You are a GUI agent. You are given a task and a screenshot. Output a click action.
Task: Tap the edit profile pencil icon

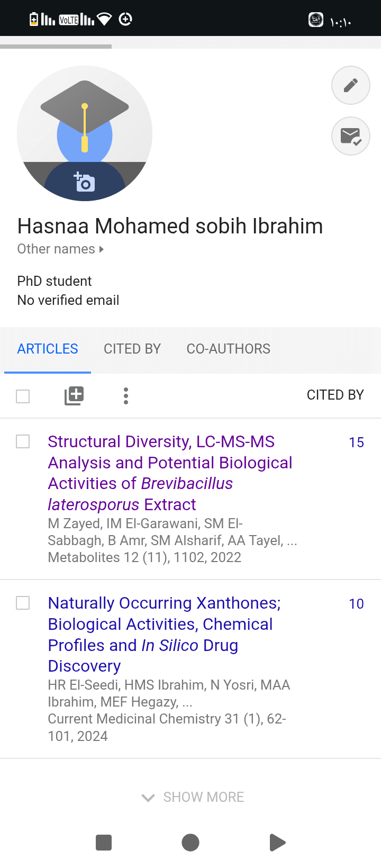click(x=350, y=85)
